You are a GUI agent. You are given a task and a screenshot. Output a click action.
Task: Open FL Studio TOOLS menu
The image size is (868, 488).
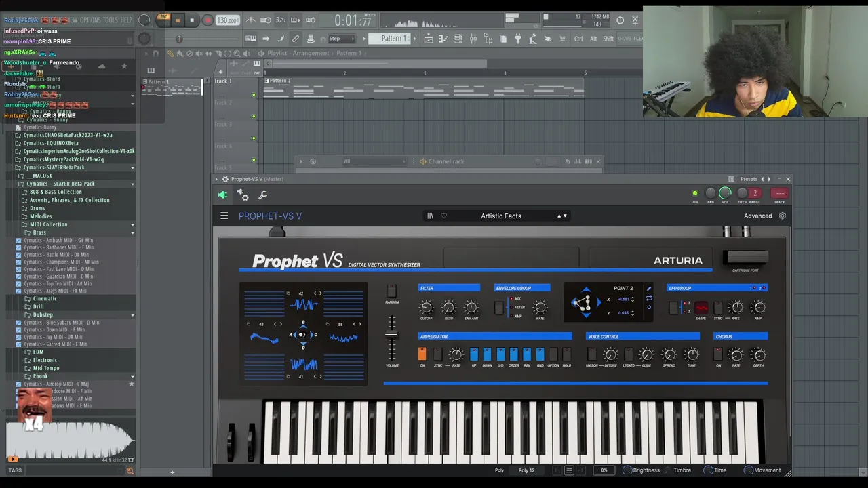point(110,20)
